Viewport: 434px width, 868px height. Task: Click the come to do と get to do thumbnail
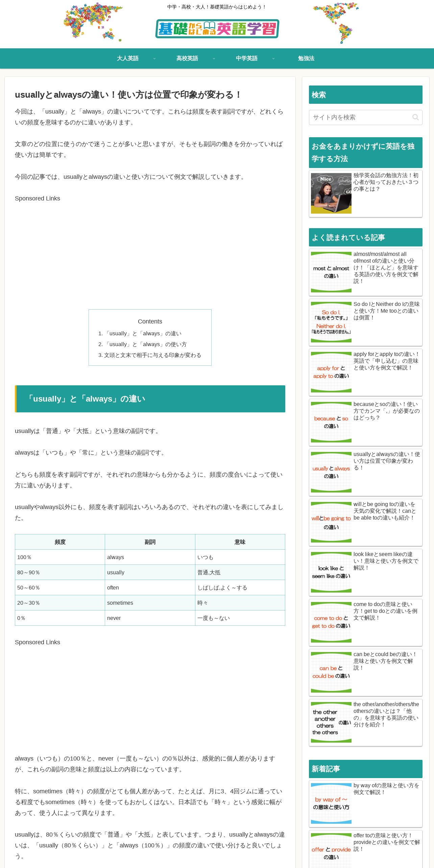pos(331,622)
